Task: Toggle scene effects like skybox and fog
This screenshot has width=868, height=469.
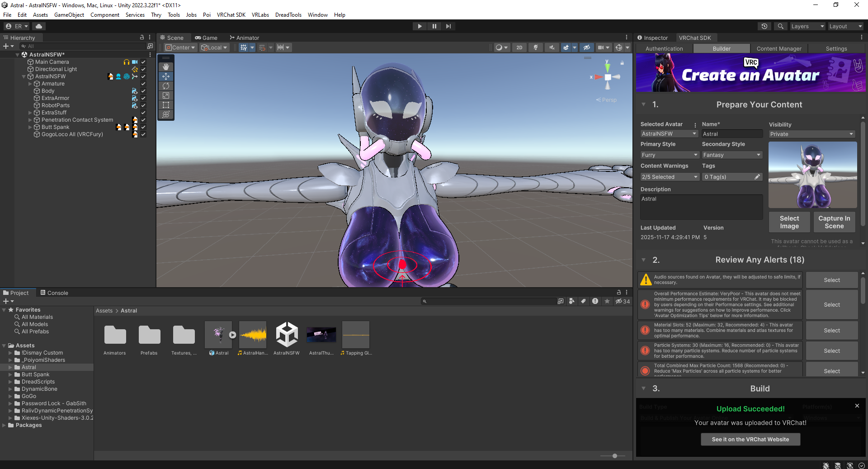Action: (566, 47)
